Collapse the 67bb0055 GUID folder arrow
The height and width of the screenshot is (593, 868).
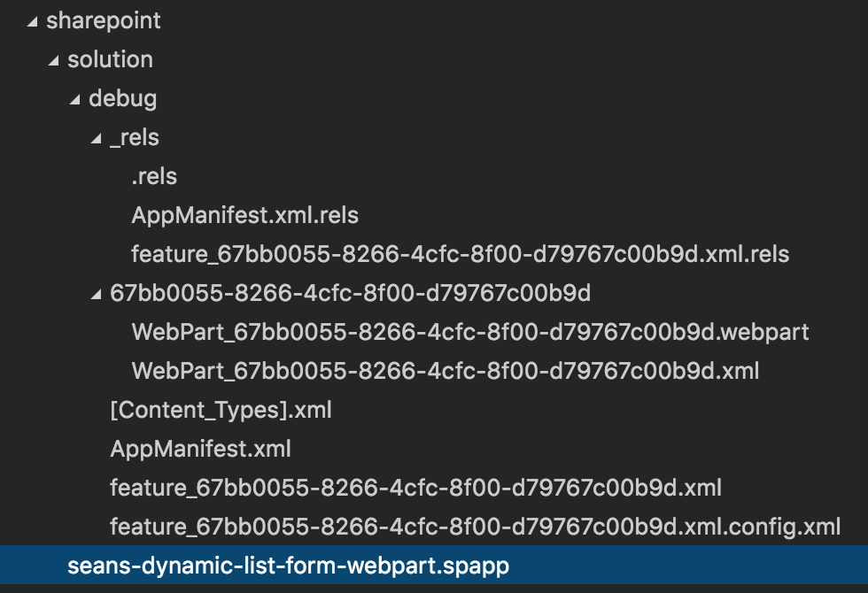pyautogui.click(x=97, y=295)
